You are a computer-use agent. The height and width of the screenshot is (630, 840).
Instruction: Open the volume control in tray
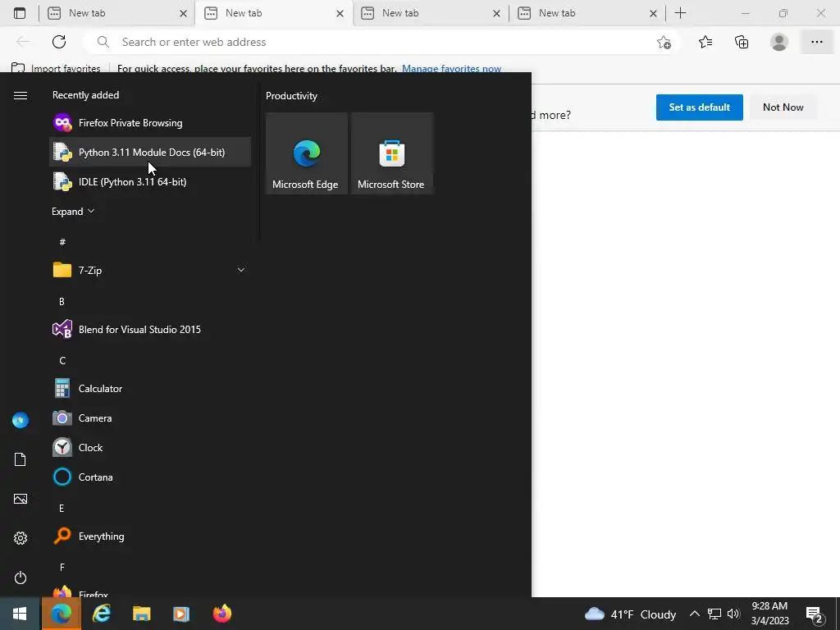click(x=733, y=614)
